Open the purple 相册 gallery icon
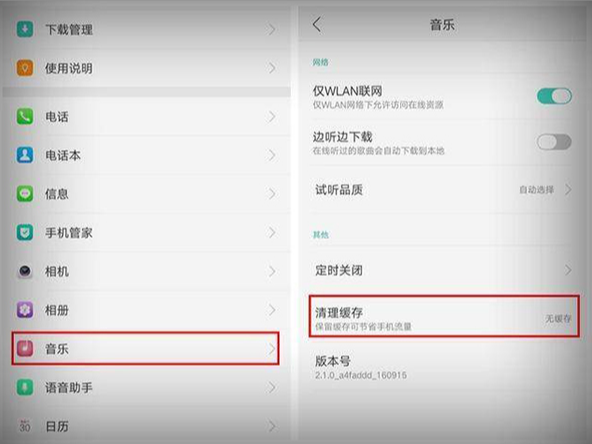 [25, 310]
